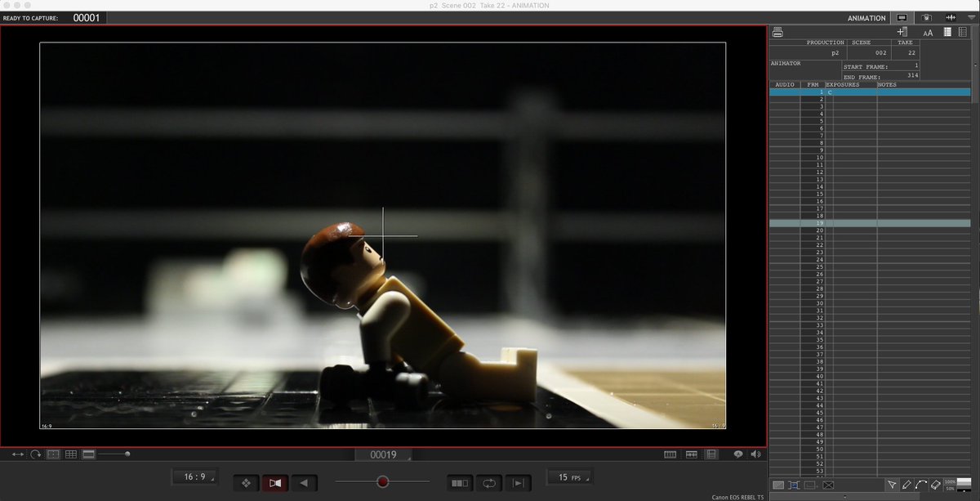Screen dimensions: 980x501
Task: Click the four-diamond movement icon
Action: (246, 483)
